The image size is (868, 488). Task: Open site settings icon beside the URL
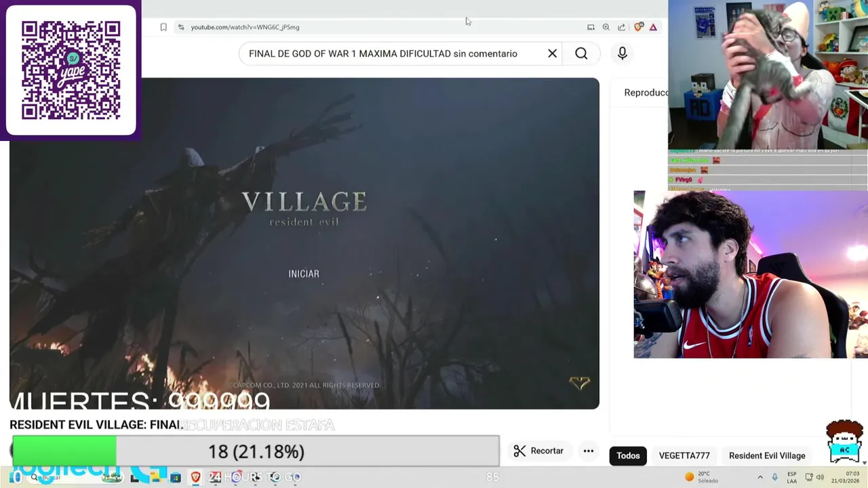click(180, 27)
